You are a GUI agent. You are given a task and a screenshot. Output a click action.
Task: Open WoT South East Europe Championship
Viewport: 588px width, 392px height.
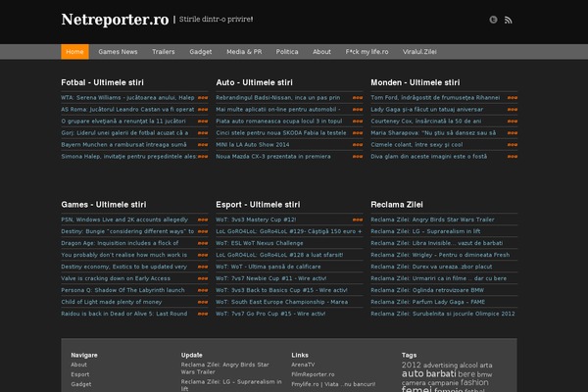[282, 302]
